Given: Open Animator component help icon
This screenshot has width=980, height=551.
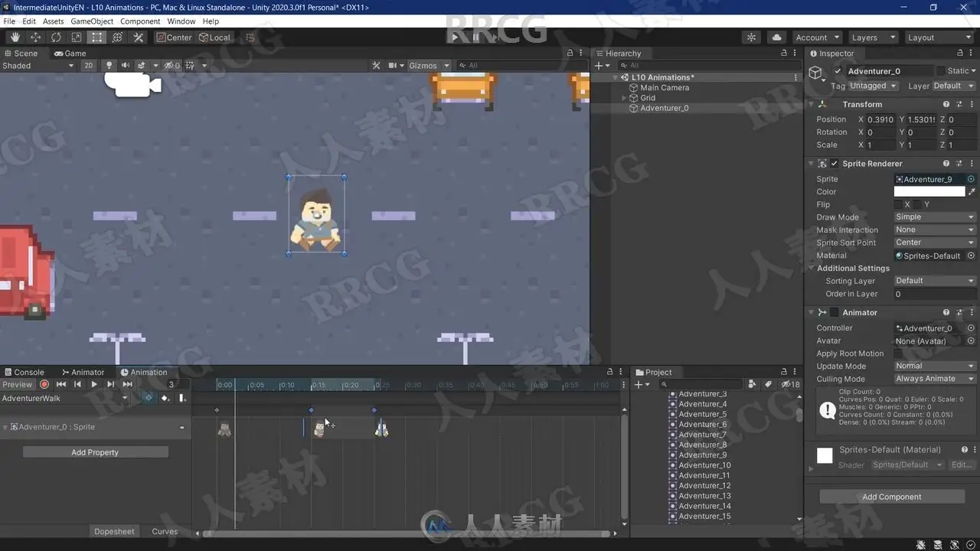Looking at the screenshot, I should [946, 312].
